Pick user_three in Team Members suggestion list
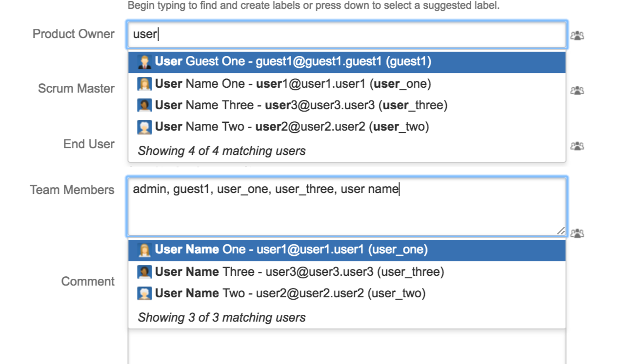Image resolution: width=640 pixels, height=364 pixels. pyautogui.click(x=299, y=271)
